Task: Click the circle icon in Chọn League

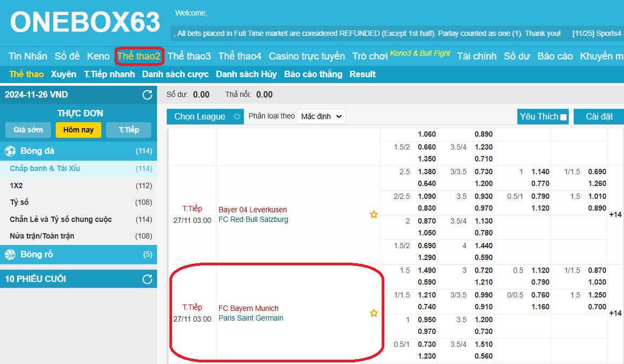Action: click(x=237, y=117)
